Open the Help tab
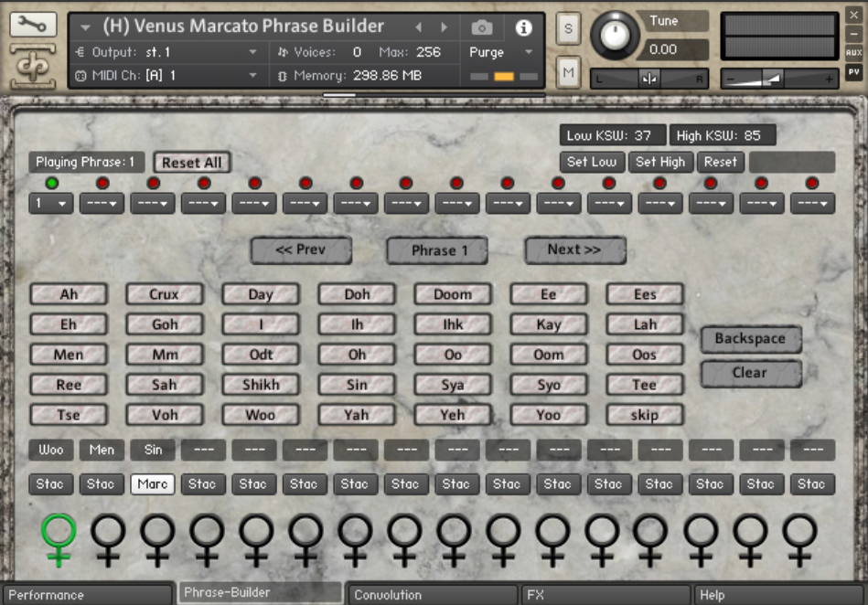 (x=779, y=595)
